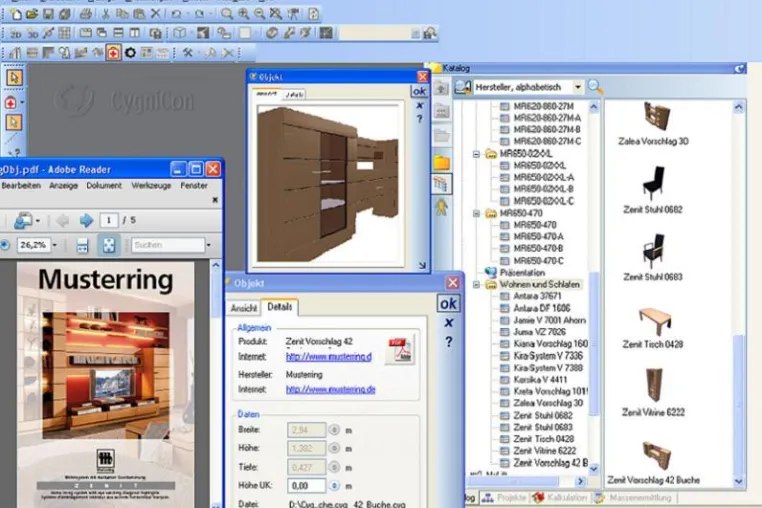Switch to 3D view icon
This screenshot has height=508, width=762.
coord(32,34)
